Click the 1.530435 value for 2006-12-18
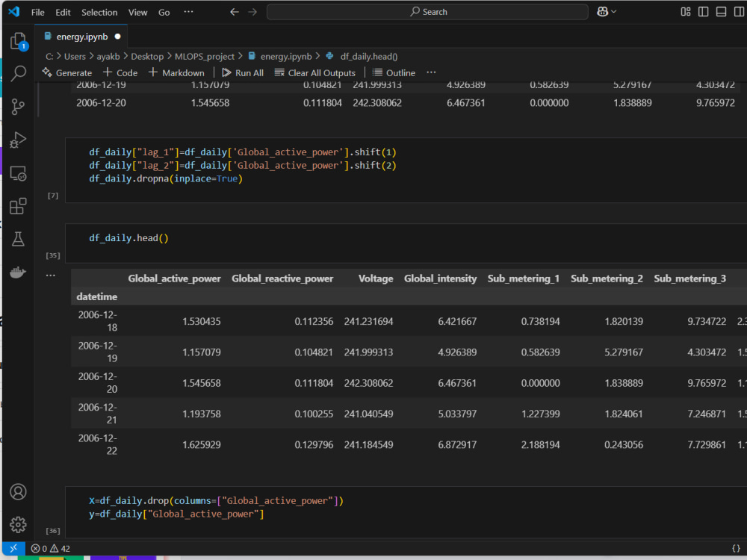This screenshot has height=560, width=747. coord(201,321)
